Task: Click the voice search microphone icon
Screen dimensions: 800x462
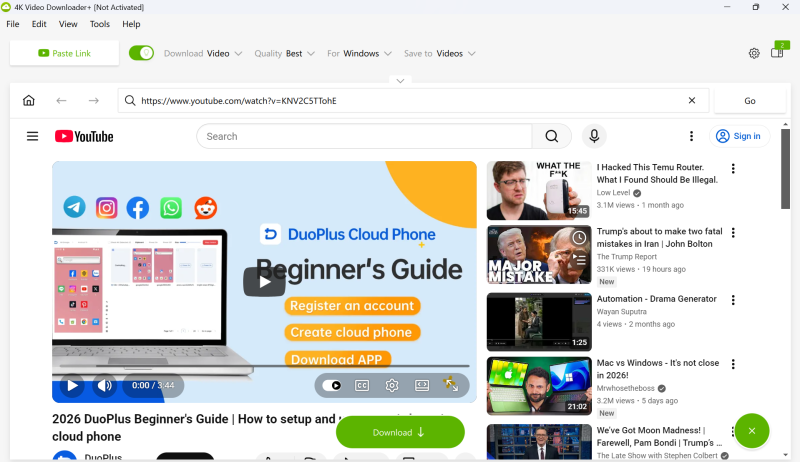Action: click(595, 136)
